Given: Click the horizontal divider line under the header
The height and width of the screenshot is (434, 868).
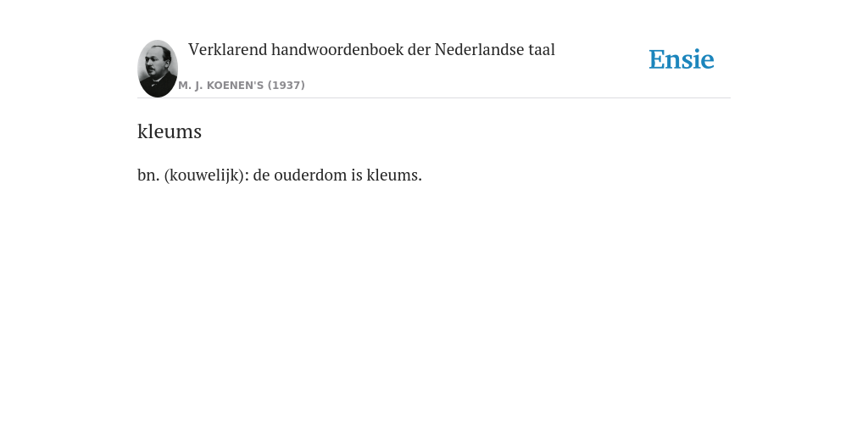Looking at the screenshot, I should pyautogui.click(x=434, y=98).
